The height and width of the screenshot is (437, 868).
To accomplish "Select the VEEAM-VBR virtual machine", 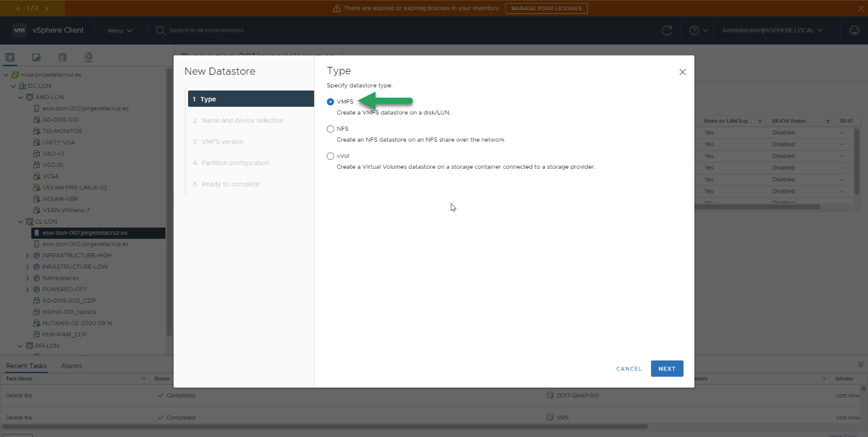I will (60, 199).
